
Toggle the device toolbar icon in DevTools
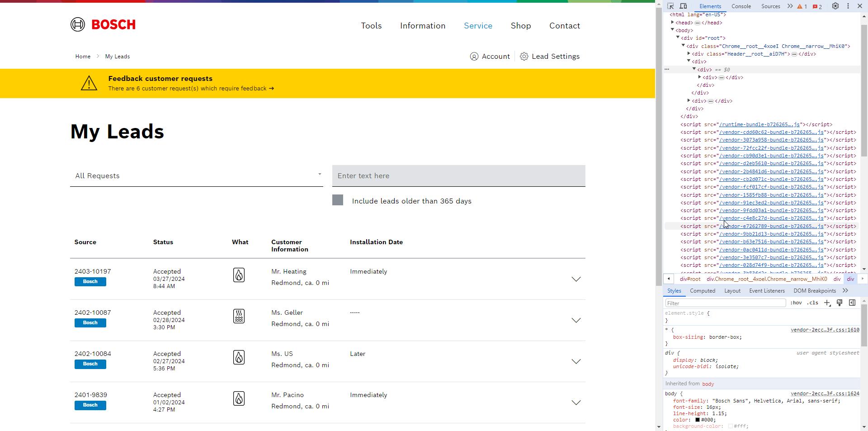point(683,6)
